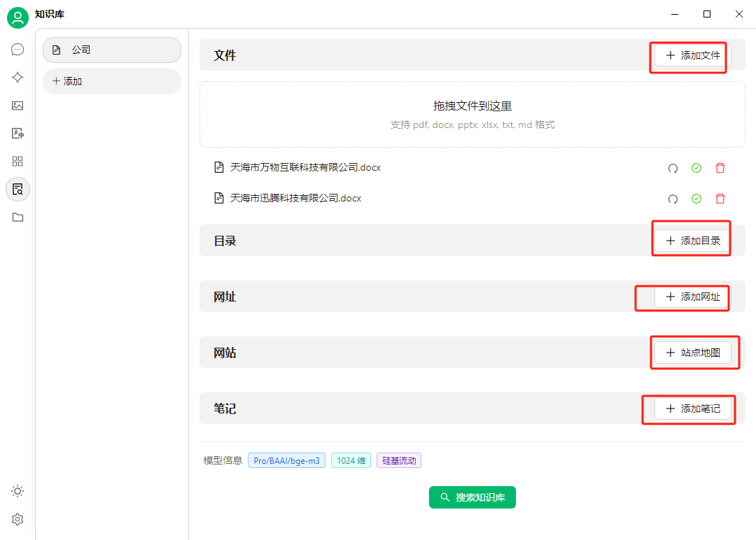Click 添加文件 to add a file
The width and height of the screenshot is (756, 540).
(688, 57)
